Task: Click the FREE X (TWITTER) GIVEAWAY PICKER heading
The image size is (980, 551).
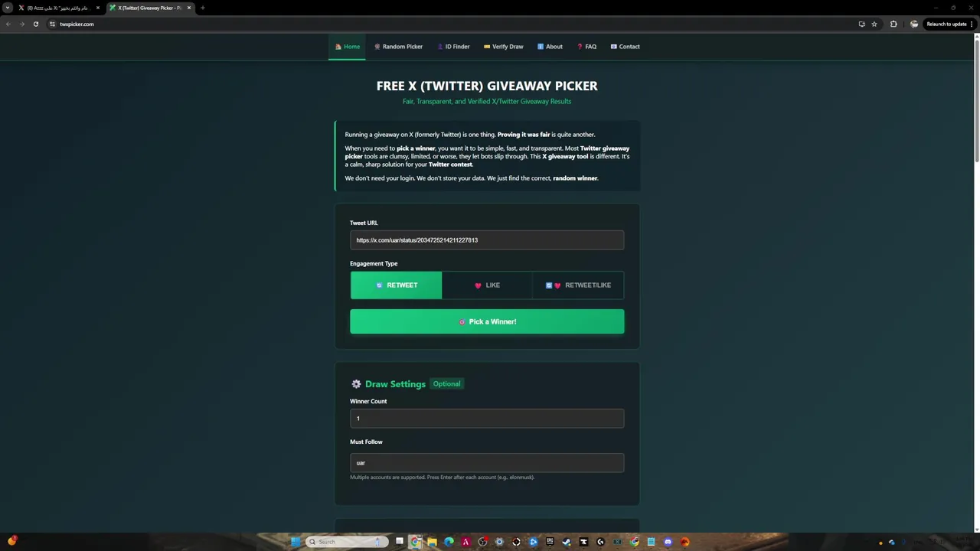Action: pyautogui.click(x=487, y=86)
